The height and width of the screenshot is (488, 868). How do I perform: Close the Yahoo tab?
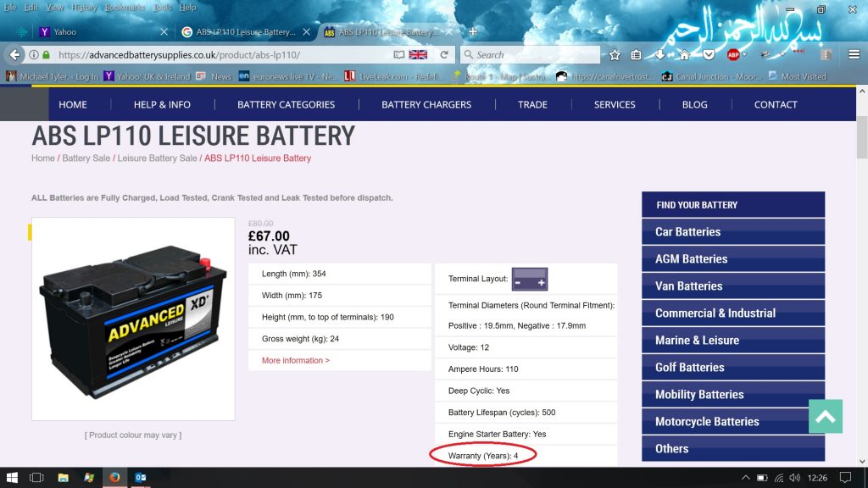coord(164,32)
